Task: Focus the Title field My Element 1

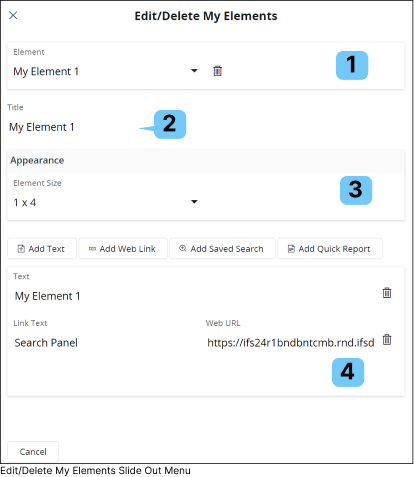Action: pyautogui.click(x=73, y=127)
